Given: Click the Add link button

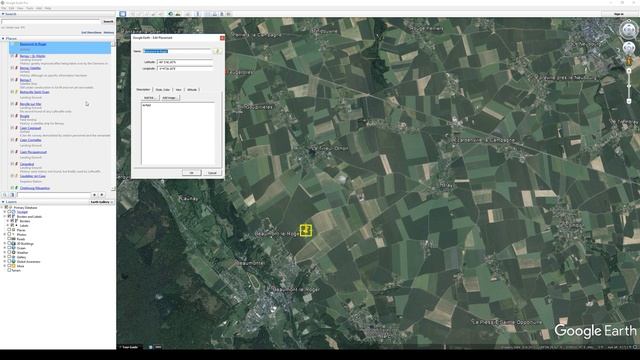Looking at the screenshot, I should pos(149,98).
